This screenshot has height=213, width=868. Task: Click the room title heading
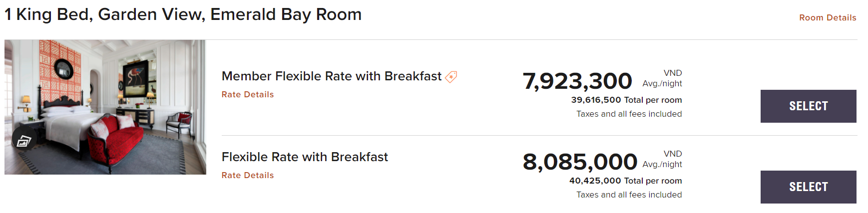(183, 14)
